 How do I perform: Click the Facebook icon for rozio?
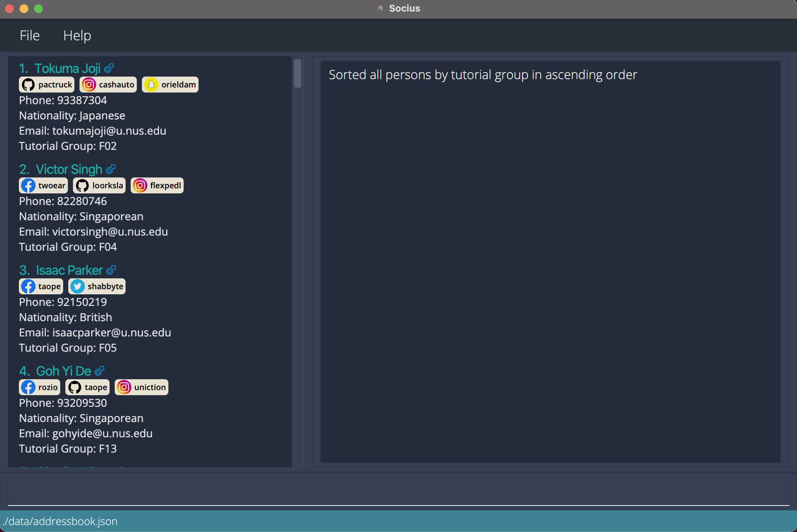pos(28,386)
